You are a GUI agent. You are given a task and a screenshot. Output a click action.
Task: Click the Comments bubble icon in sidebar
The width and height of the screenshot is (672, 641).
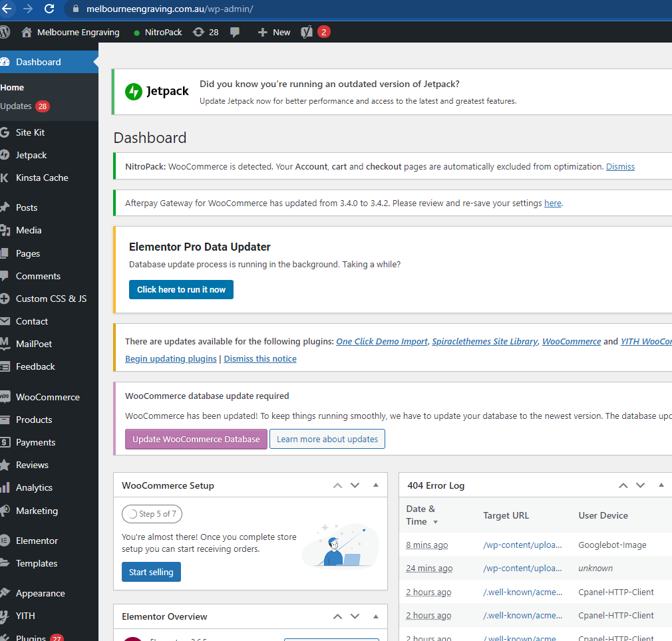(x=4, y=276)
